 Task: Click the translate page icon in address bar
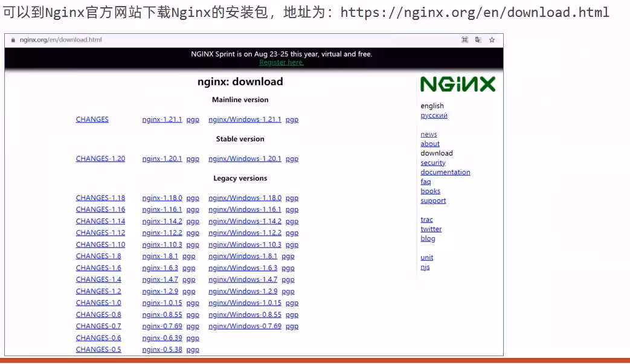[x=478, y=40]
